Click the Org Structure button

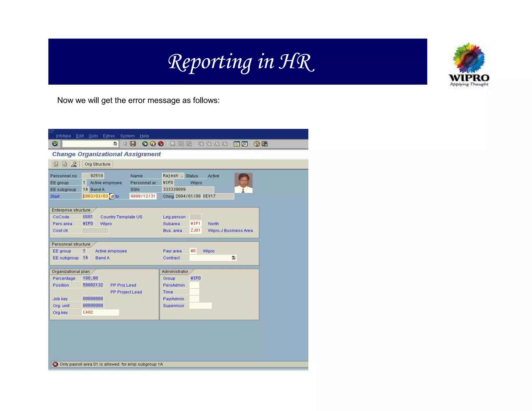tap(97, 164)
